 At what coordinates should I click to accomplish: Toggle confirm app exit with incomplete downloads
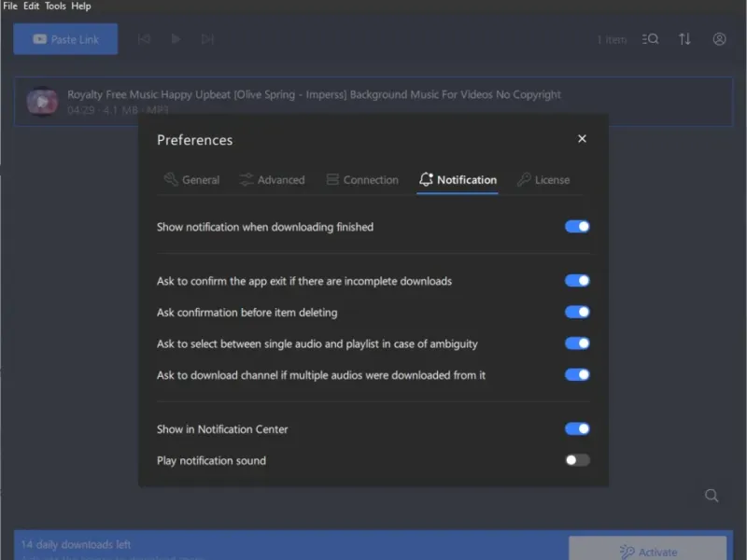pyautogui.click(x=577, y=281)
